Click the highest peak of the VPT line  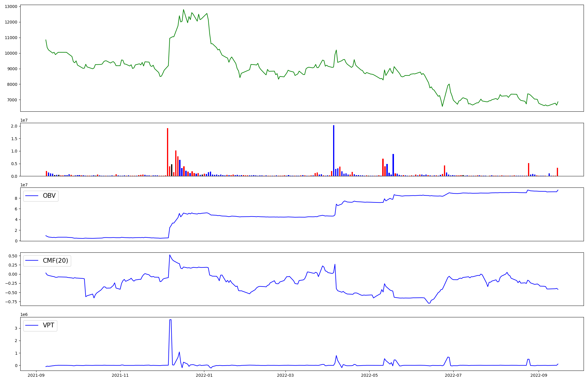171,320
